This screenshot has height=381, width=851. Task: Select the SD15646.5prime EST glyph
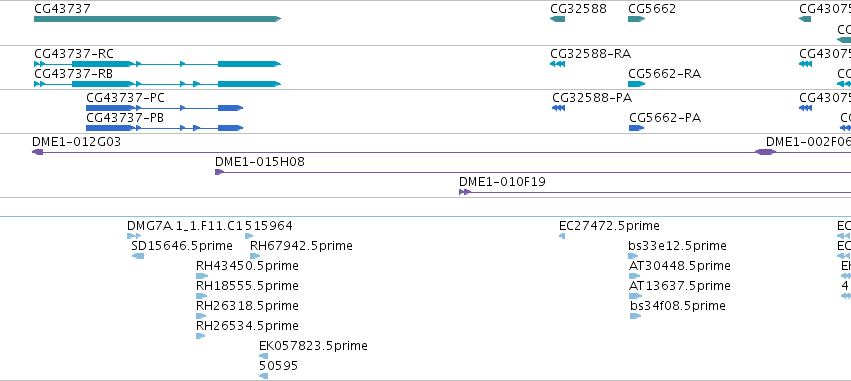click(138, 256)
